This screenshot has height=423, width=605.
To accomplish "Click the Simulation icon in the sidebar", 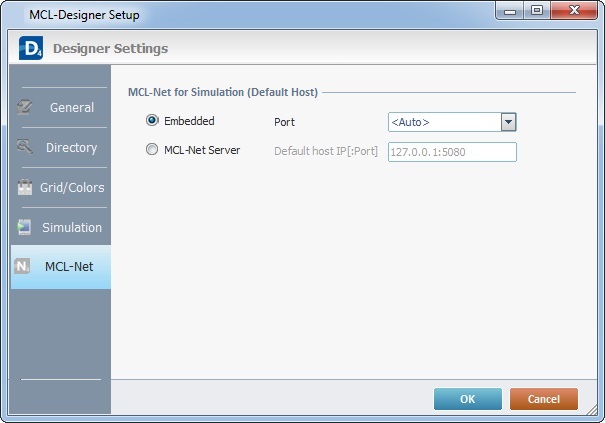I will click(25, 227).
